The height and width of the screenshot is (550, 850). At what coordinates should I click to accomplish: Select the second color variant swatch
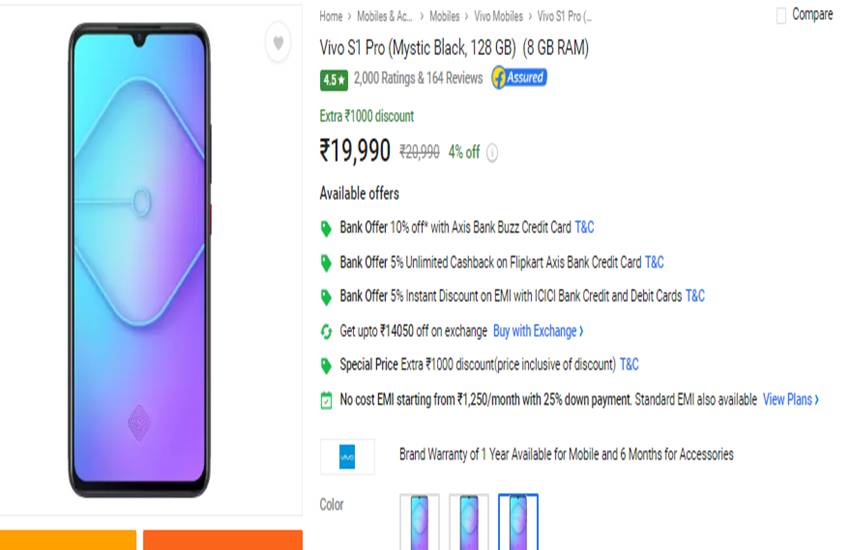click(x=469, y=522)
